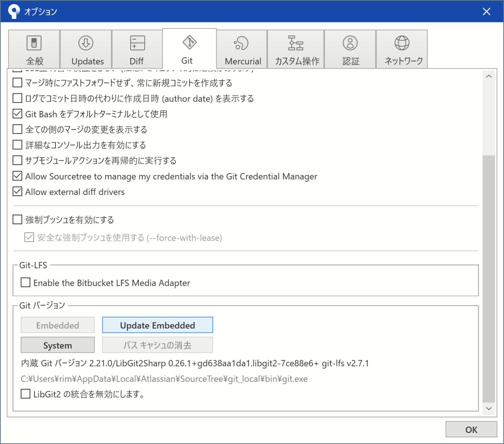
Task: Click the System Git version button
Action: coord(58,345)
